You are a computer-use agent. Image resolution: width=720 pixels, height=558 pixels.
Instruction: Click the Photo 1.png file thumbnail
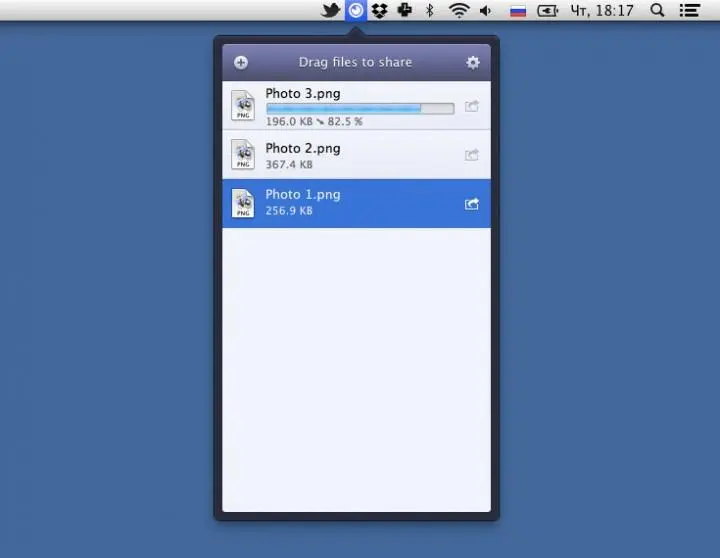click(x=243, y=203)
